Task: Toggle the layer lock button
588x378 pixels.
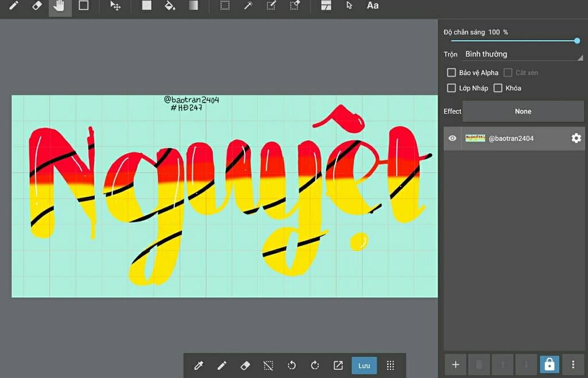Action: click(550, 364)
